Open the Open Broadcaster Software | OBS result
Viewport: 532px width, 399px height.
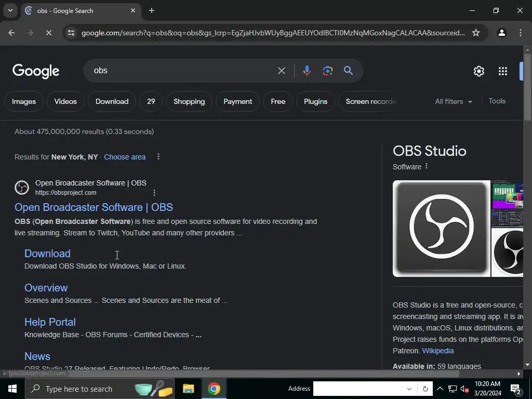tap(94, 207)
